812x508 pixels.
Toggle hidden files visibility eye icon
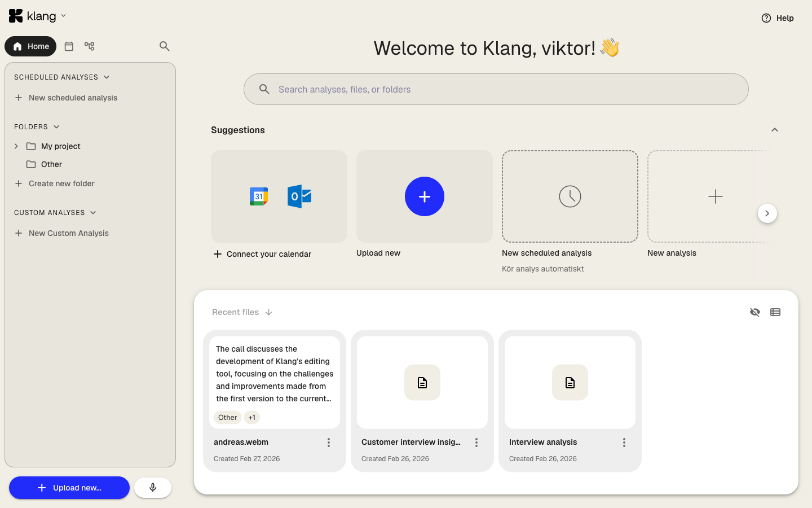(755, 312)
